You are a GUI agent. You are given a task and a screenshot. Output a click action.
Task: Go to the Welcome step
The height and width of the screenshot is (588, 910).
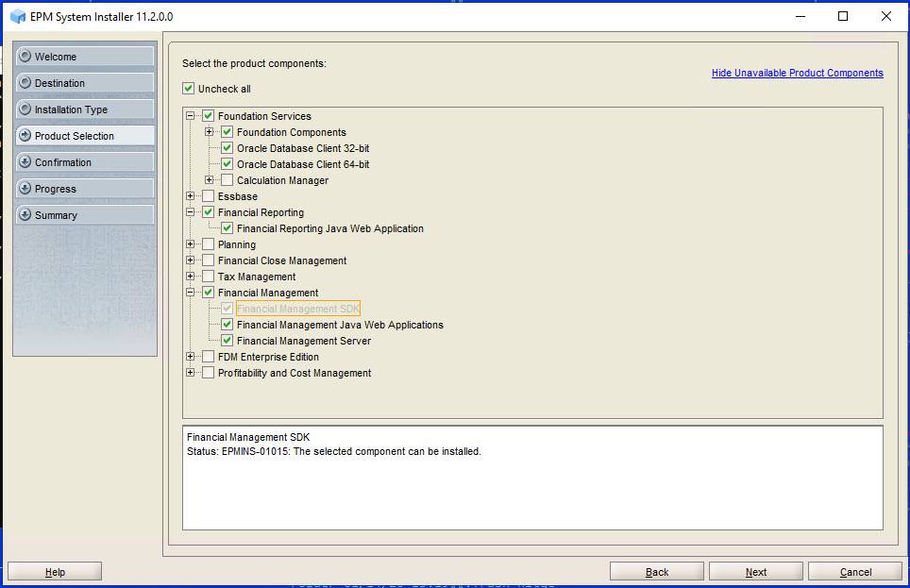click(x=85, y=57)
